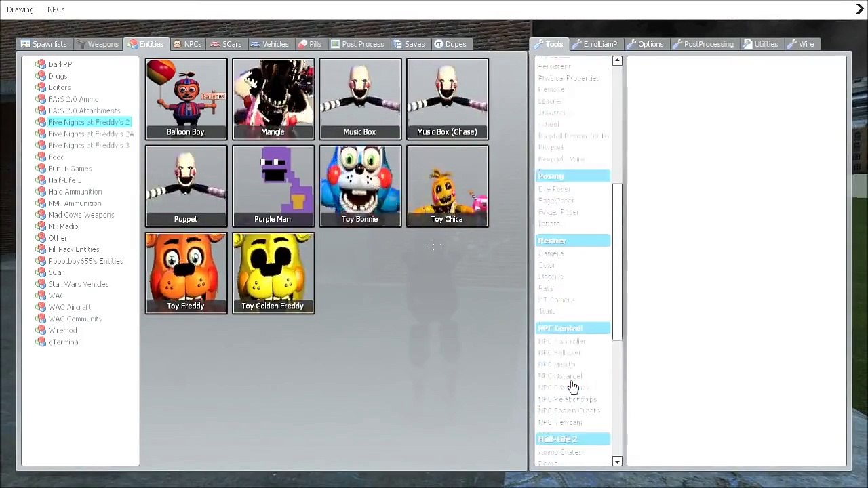Image resolution: width=868 pixels, height=488 pixels.
Task: Select the NPC Relationships tool
Action: click(x=567, y=399)
